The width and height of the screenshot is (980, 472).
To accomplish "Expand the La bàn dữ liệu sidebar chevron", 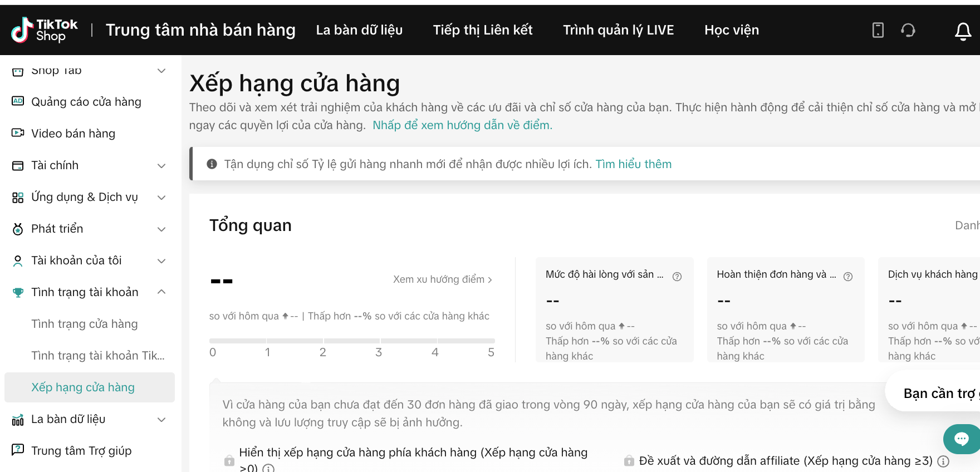I will point(161,420).
